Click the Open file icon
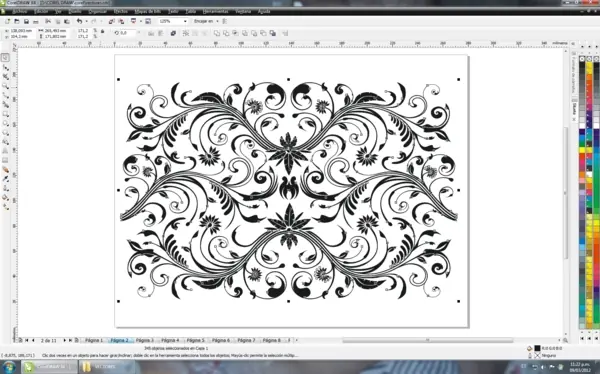600x374 pixels. pos(16,21)
